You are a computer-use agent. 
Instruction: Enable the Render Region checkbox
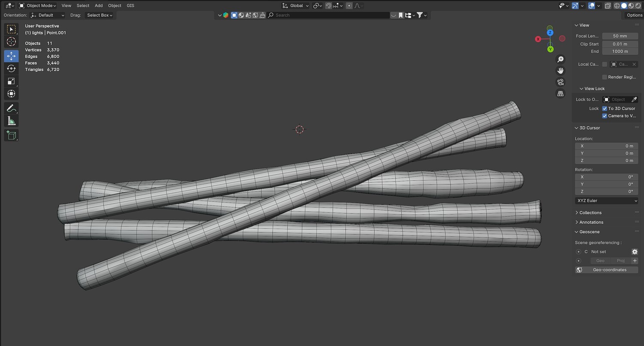click(x=605, y=77)
